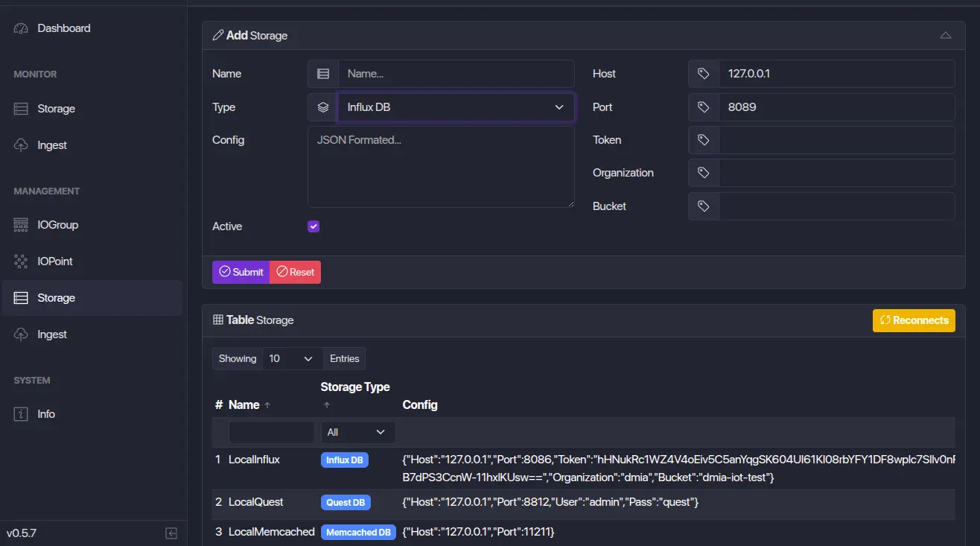The height and width of the screenshot is (546, 980).
Task: Focus the Config JSON textarea
Action: click(x=441, y=167)
